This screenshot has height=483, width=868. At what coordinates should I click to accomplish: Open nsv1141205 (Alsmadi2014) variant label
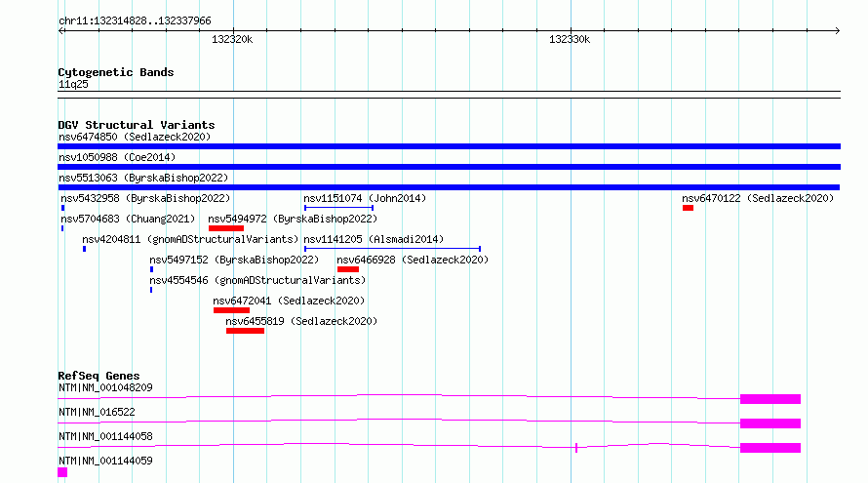pyautogui.click(x=374, y=239)
